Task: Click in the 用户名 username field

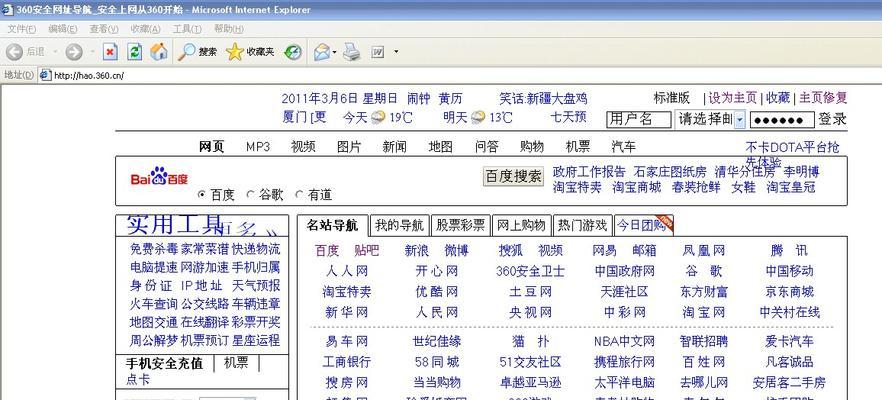Action: point(639,119)
